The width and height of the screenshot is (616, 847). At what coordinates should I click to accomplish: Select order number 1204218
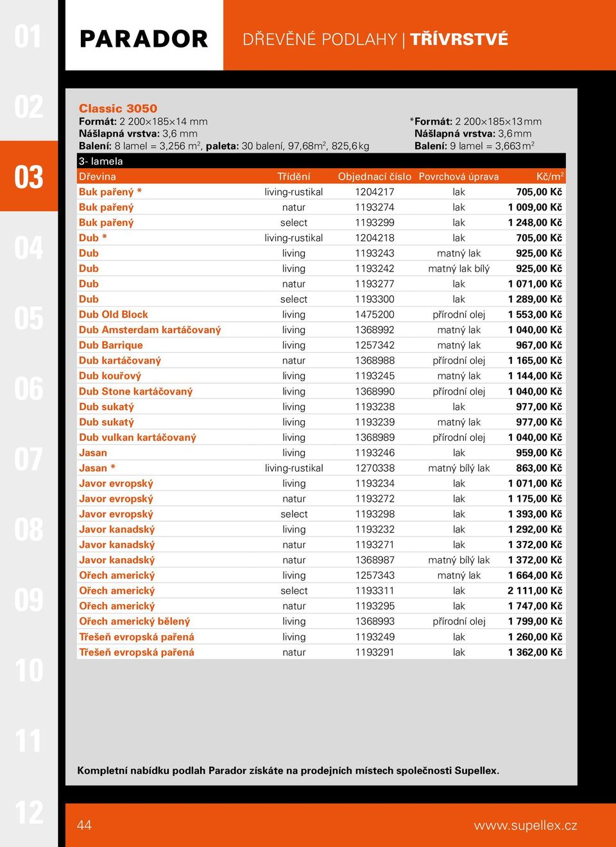coord(375,238)
